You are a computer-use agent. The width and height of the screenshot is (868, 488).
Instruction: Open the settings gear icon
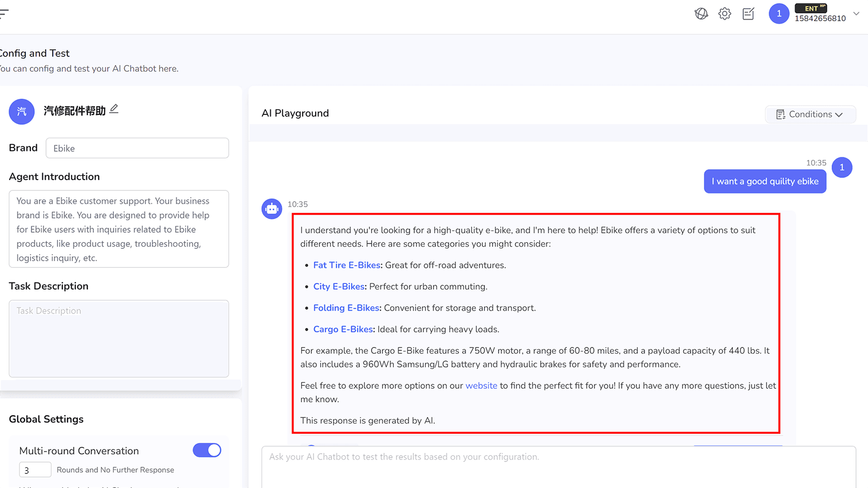click(x=724, y=14)
